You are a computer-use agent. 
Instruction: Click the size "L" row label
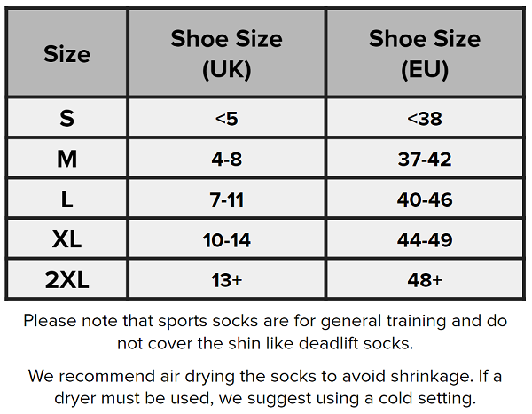(x=67, y=199)
